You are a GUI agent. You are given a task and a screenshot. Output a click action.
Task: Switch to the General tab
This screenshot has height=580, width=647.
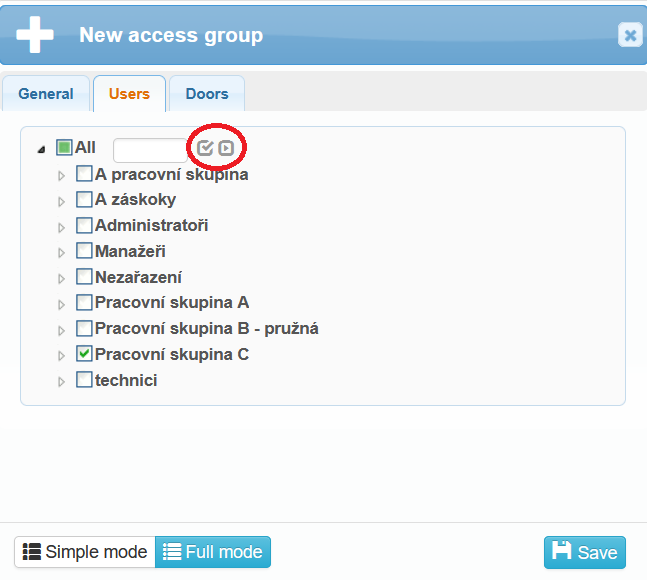[46, 94]
